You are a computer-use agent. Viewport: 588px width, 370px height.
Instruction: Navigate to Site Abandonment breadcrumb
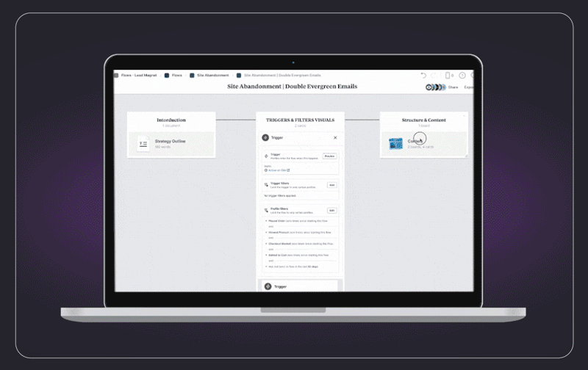(212, 75)
